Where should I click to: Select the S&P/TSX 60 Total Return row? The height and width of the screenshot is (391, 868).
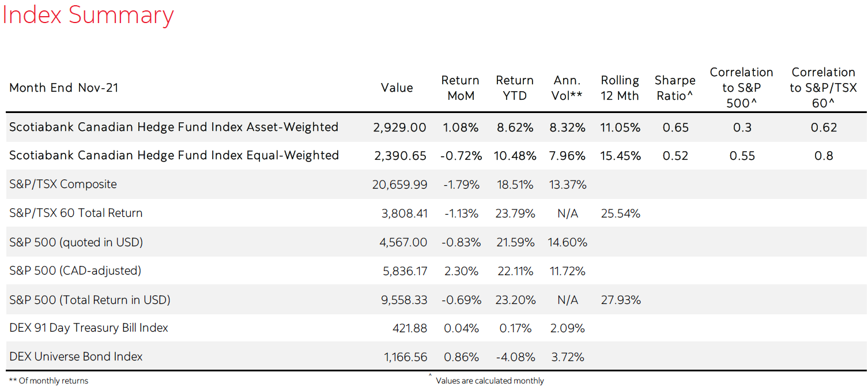pyautogui.click(x=76, y=213)
